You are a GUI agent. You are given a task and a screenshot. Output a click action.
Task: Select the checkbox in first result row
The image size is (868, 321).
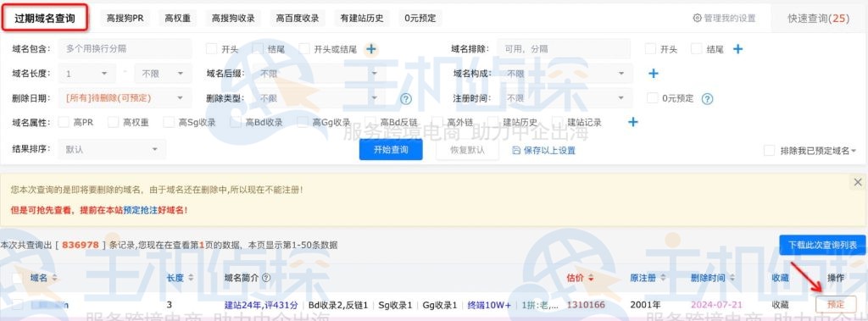[x=18, y=304]
